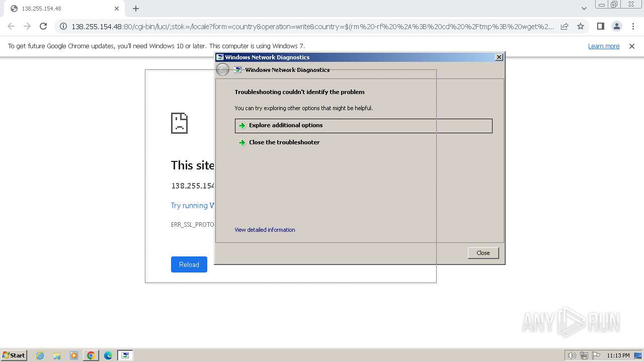Screen dimensions: 644x362
Task: Open Action Center flag icon
Action: tap(596, 355)
